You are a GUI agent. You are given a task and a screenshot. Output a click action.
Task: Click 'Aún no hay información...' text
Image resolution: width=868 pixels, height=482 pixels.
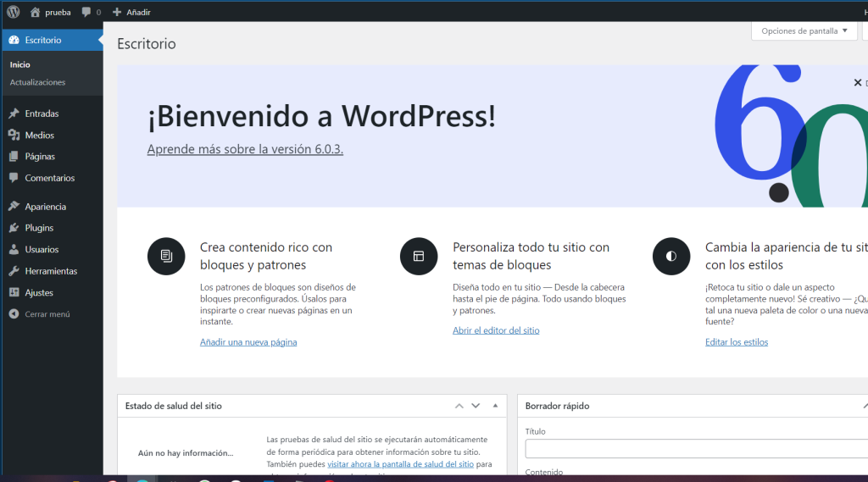[x=186, y=453]
